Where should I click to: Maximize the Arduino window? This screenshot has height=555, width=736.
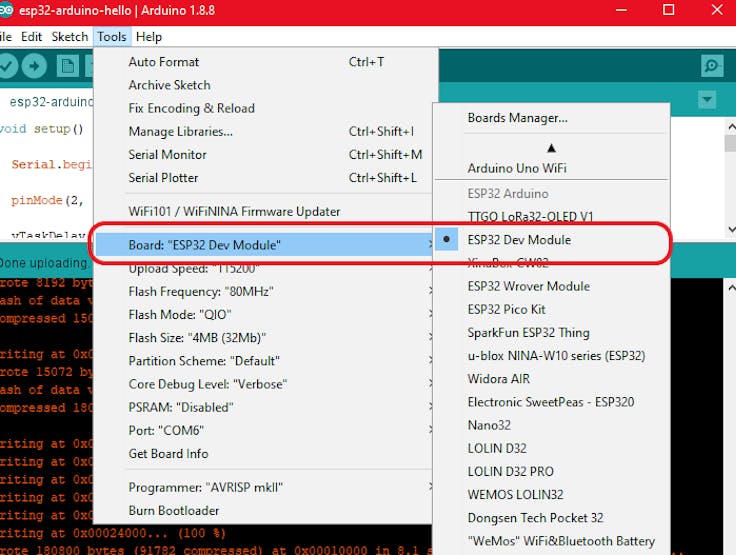pos(668,10)
